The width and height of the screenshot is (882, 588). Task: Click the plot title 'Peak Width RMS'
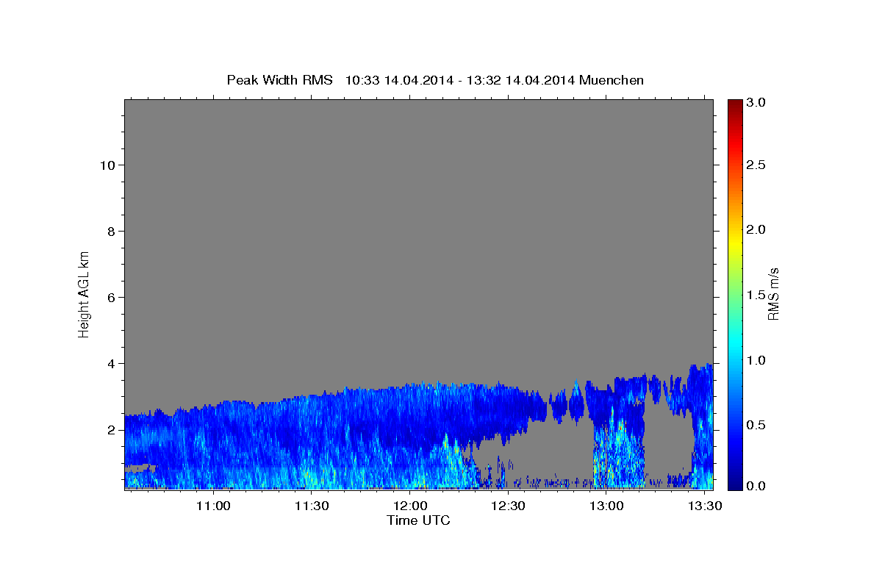pos(279,79)
